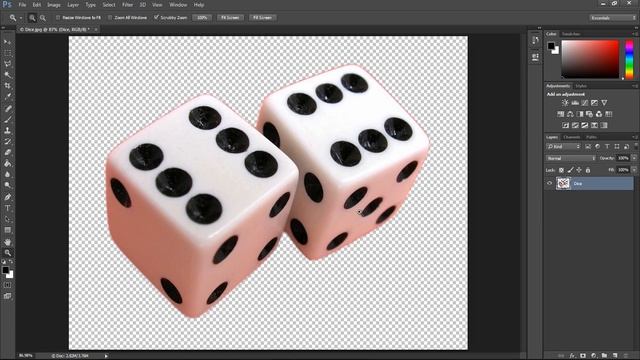Select the Lasso tool
640x360 pixels.
click(7, 64)
